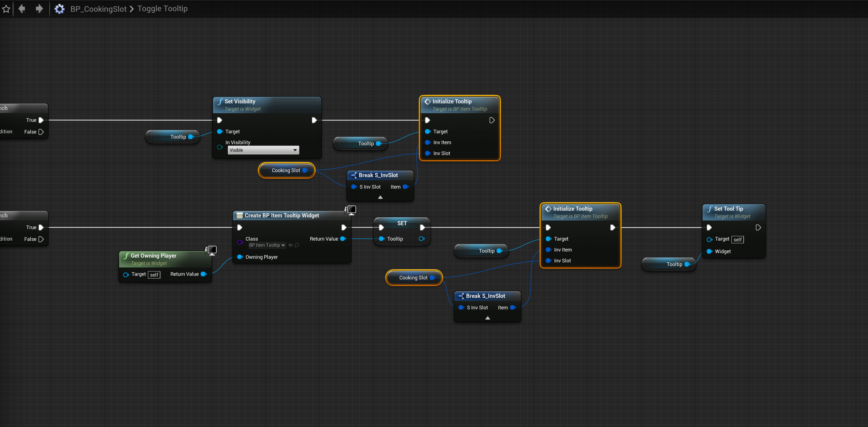The height and width of the screenshot is (427, 868).
Task: Click the blueprint gear icon in the breadcrumb
Action: pos(59,9)
